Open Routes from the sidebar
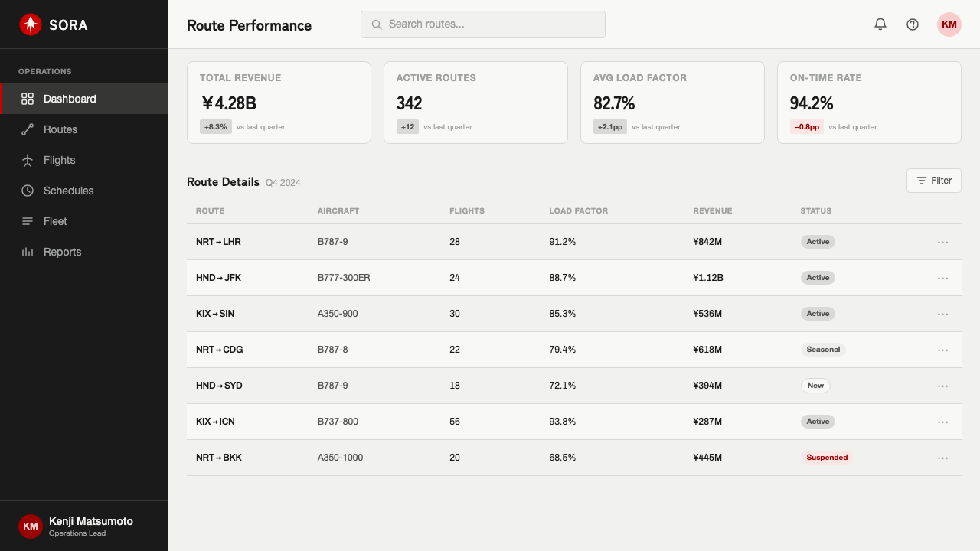 tap(84, 129)
